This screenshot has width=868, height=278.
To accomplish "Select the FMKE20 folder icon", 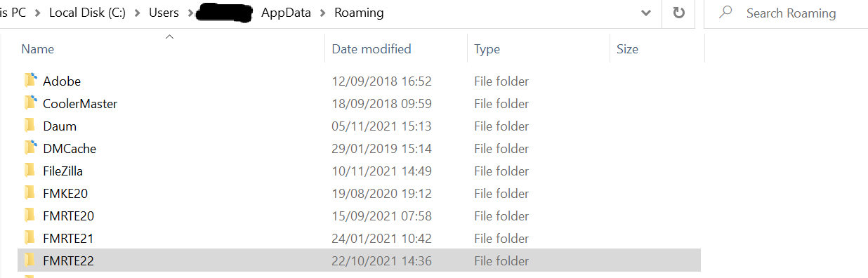I will (x=29, y=193).
